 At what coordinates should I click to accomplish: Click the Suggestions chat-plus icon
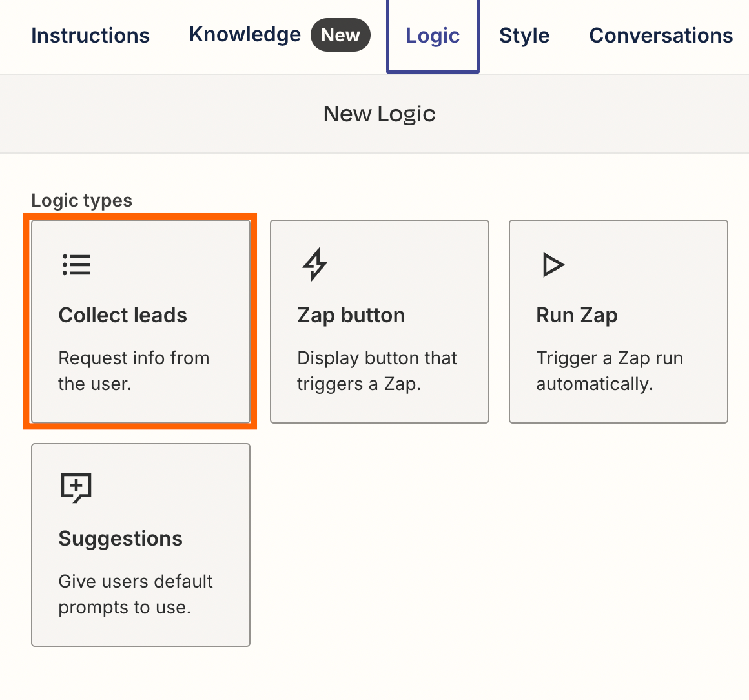point(76,488)
